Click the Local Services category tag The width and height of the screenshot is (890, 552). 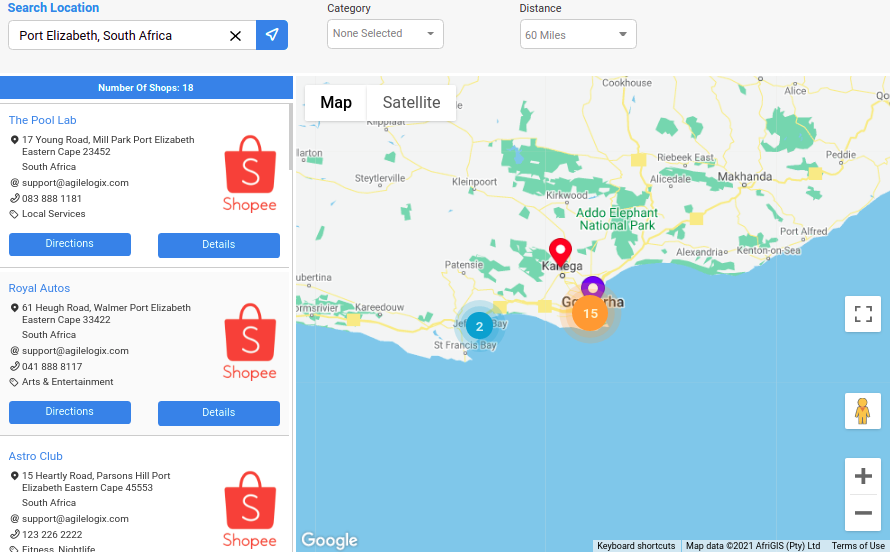pos(54,214)
